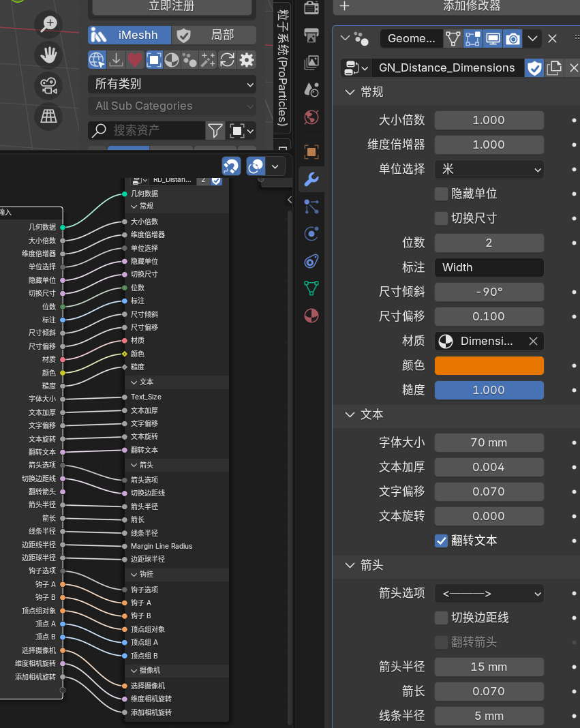Open the Object Data green triangle tab

(311, 288)
